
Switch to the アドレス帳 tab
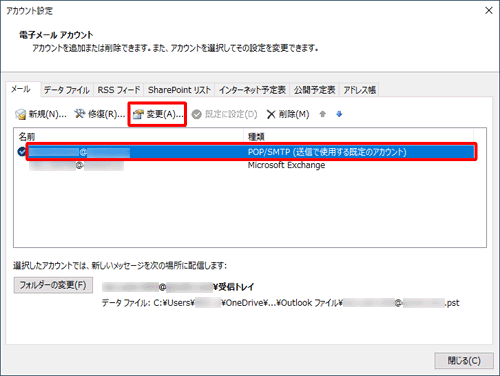[x=359, y=90]
